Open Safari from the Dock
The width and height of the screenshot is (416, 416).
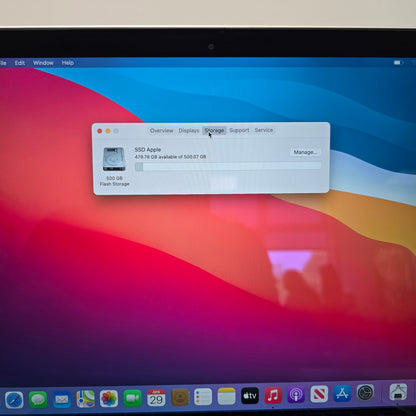14,400
